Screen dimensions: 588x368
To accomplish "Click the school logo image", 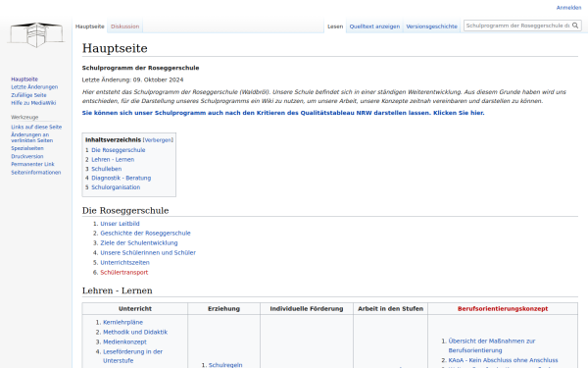I will coord(36,34).
